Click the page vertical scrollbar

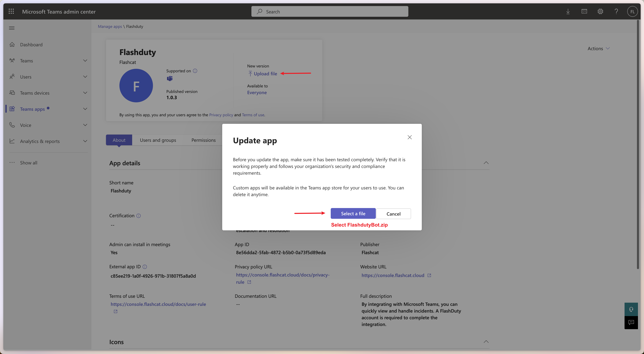click(638, 145)
